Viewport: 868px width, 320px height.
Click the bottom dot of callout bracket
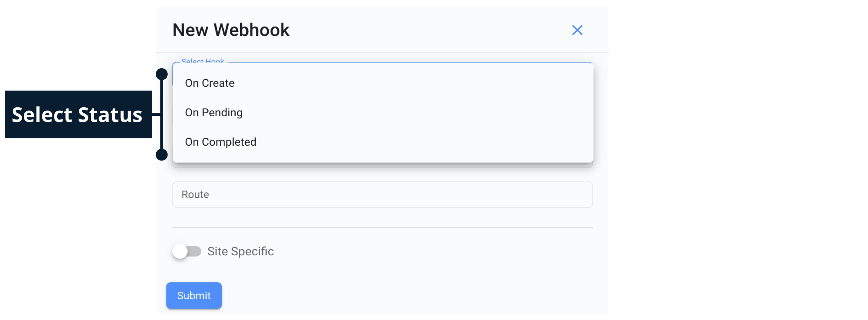click(162, 155)
